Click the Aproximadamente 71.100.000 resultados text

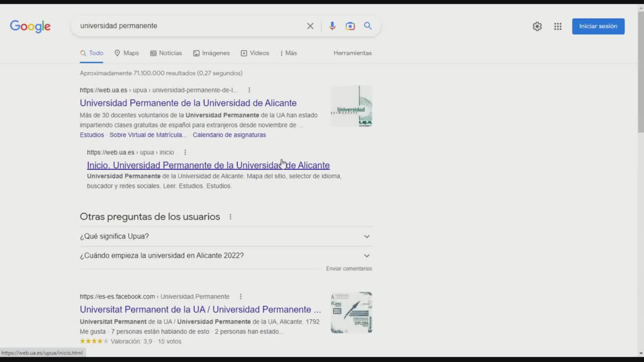tap(161, 73)
